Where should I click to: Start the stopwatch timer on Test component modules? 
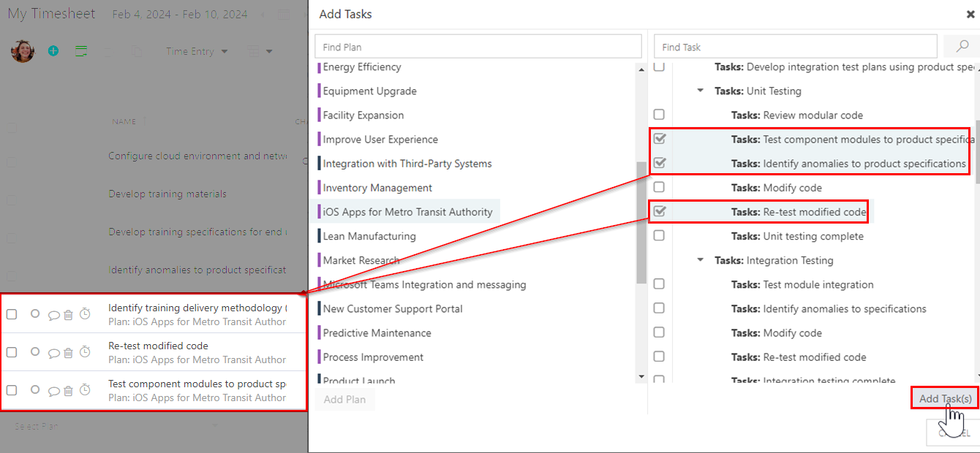tap(85, 390)
